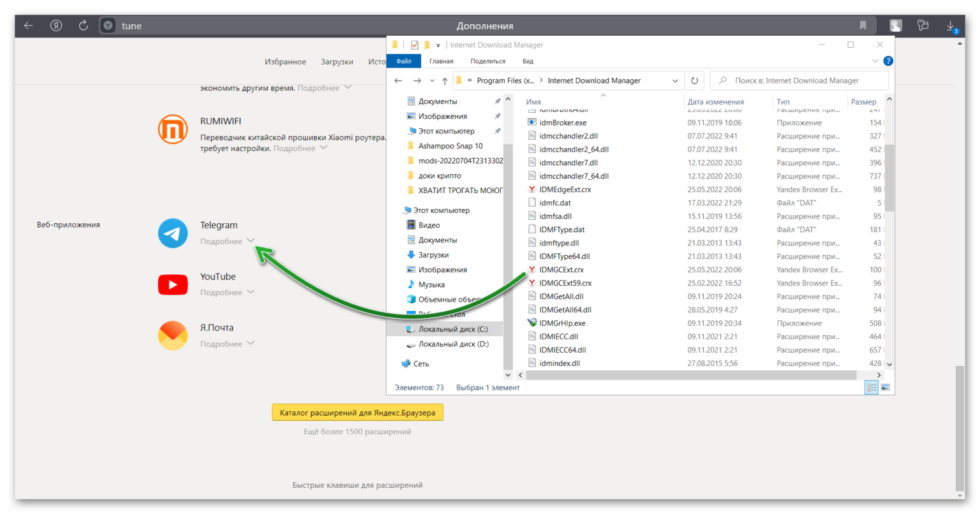This screenshot has width=980, height=514.
Task: Open the RUMIWIFI extension icon
Action: point(173,129)
